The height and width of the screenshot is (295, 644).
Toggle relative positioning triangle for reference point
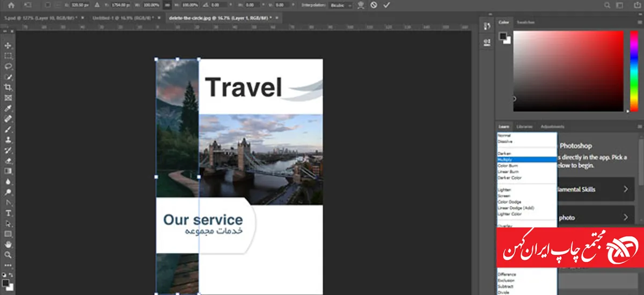coord(97,5)
